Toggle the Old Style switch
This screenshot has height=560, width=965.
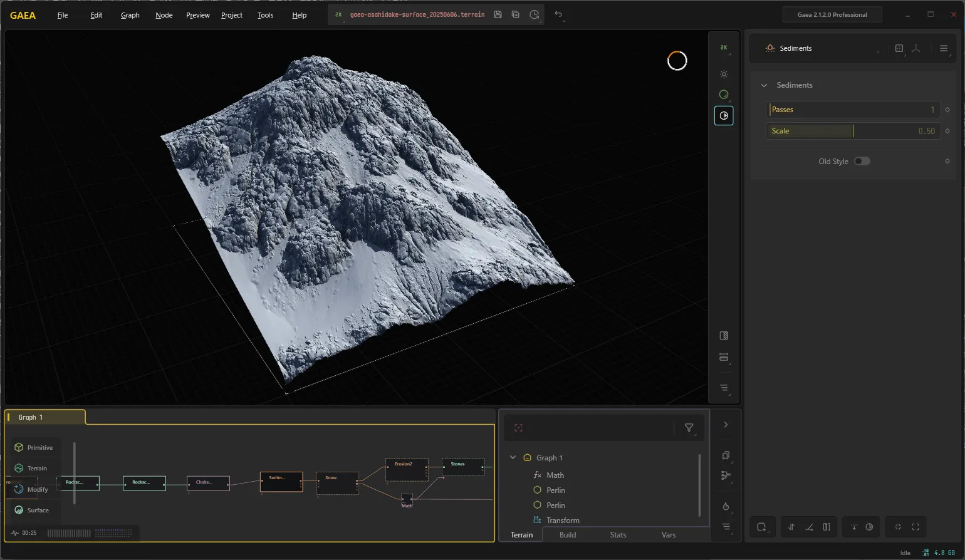click(862, 161)
